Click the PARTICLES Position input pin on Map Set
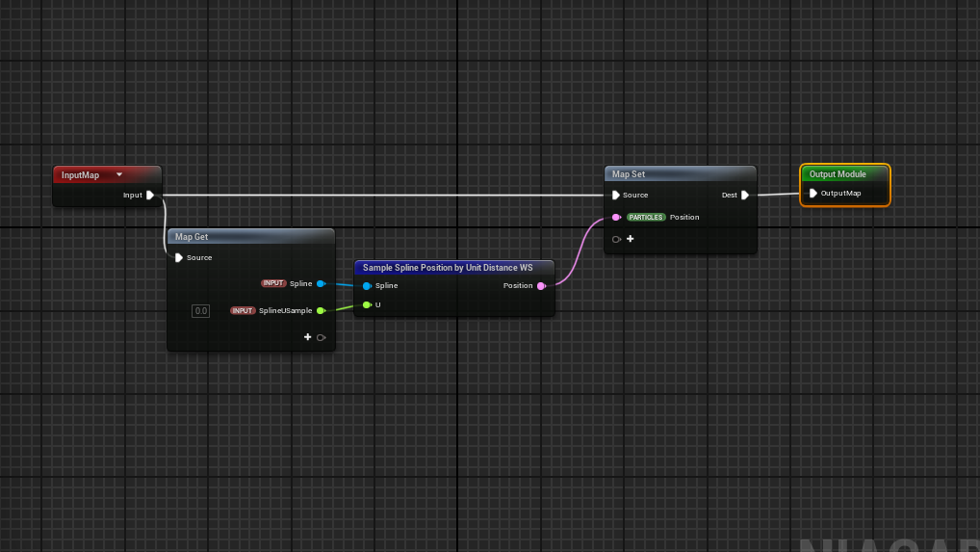 pyautogui.click(x=616, y=217)
